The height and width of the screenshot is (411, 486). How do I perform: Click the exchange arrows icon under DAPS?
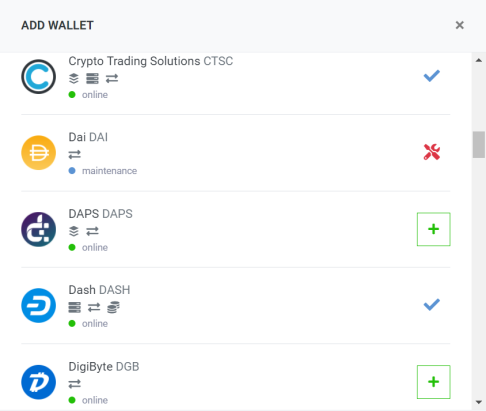(x=92, y=231)
